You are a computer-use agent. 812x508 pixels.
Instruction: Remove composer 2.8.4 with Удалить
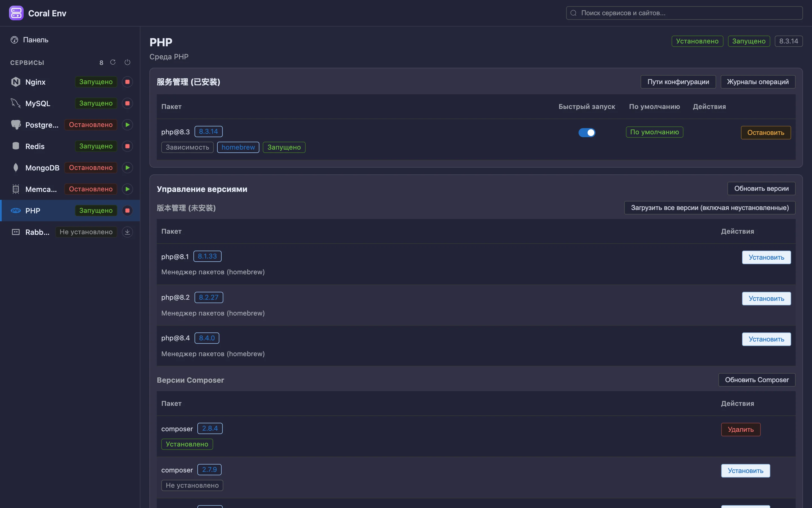click(741, 429)
